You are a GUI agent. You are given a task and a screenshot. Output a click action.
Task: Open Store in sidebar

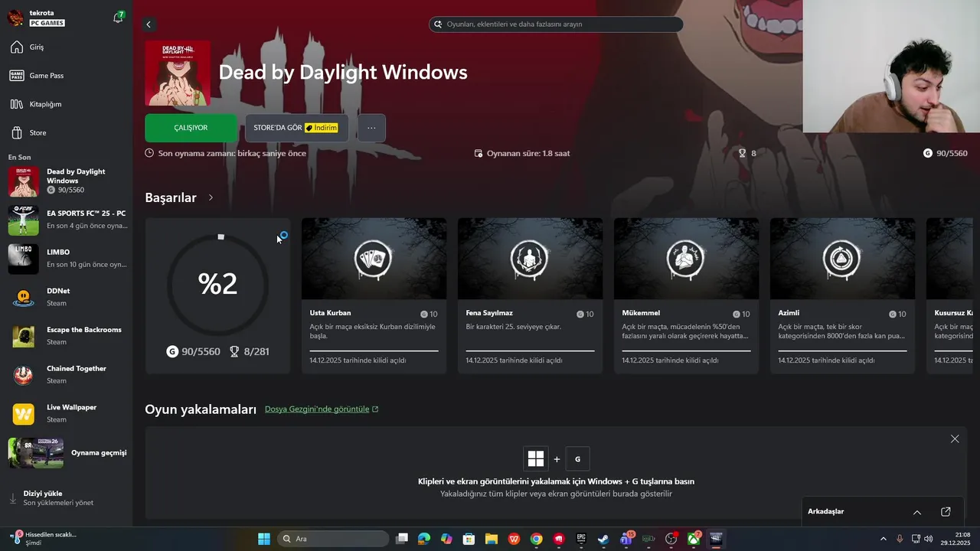(67, 132)
